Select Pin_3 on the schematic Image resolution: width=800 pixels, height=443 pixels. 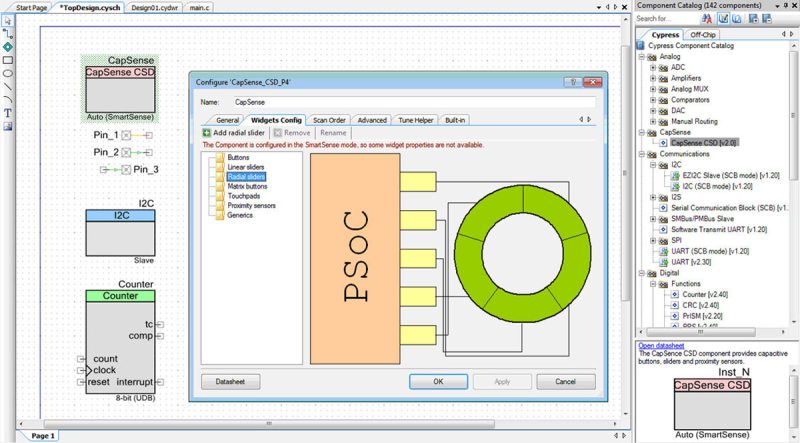pyautogui.click(x=130, y=169)
